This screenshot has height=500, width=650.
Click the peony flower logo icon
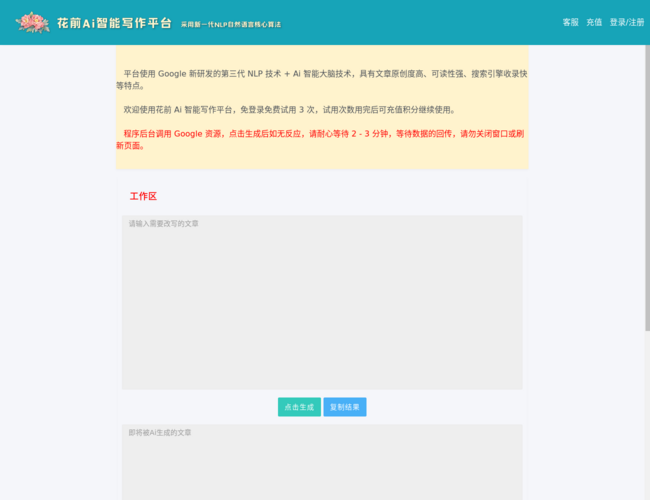[x=32, y=23]
